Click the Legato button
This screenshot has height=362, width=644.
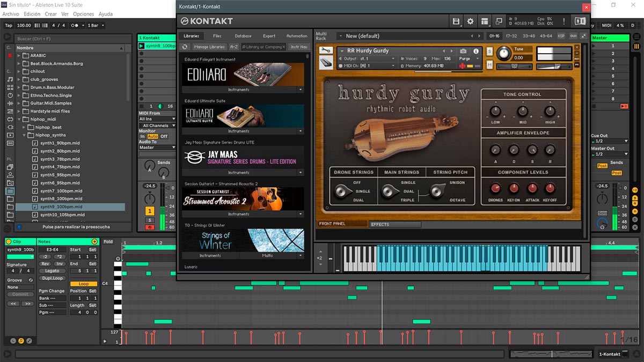[x=52, y=271]
